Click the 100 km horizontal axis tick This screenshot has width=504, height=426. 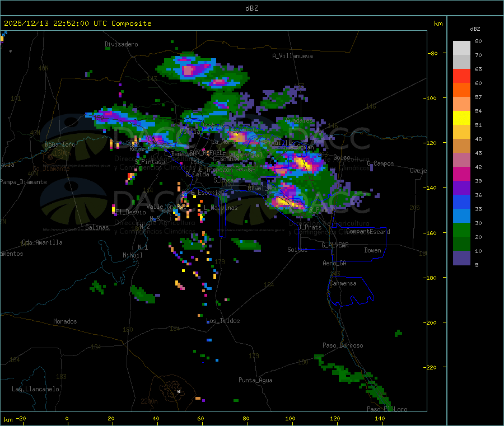(x=290, y=418)
